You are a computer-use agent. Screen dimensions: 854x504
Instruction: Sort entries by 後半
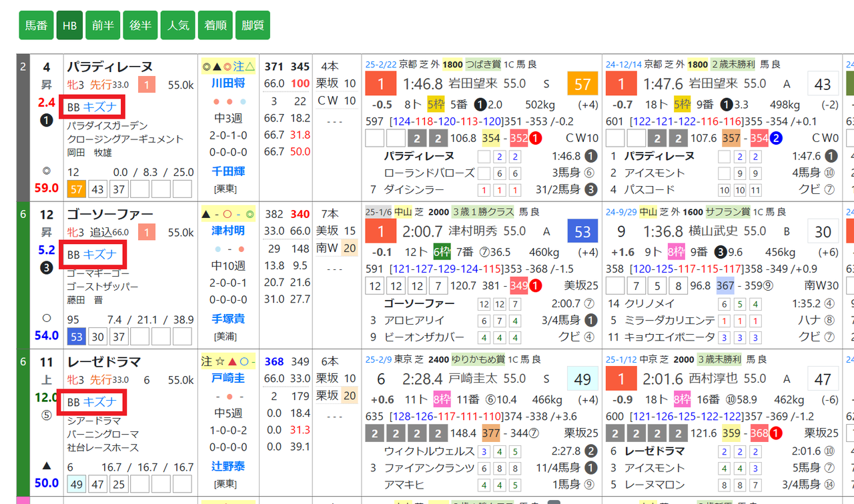pos(140,25)
